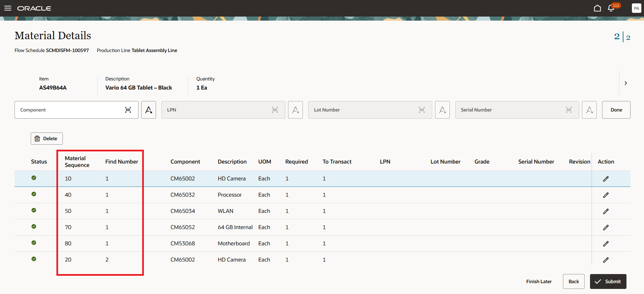
Task: Open the notifications bell
Action: pos(611,8)
